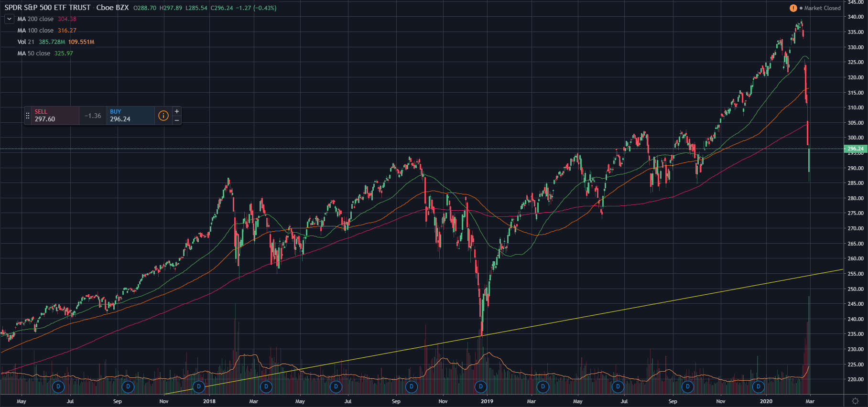
Task: Open dividend marker just left of 2018 label
Action: pos(199,386)
